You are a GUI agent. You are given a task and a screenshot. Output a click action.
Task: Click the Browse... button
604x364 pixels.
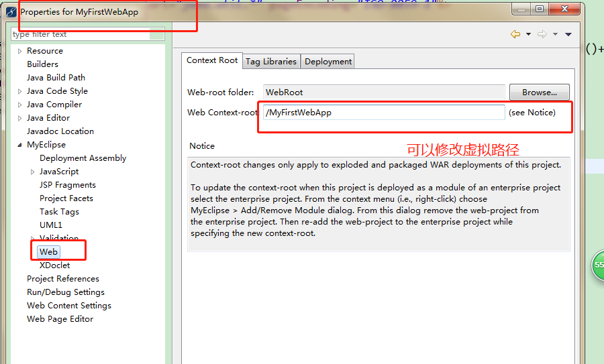[540, 93]
